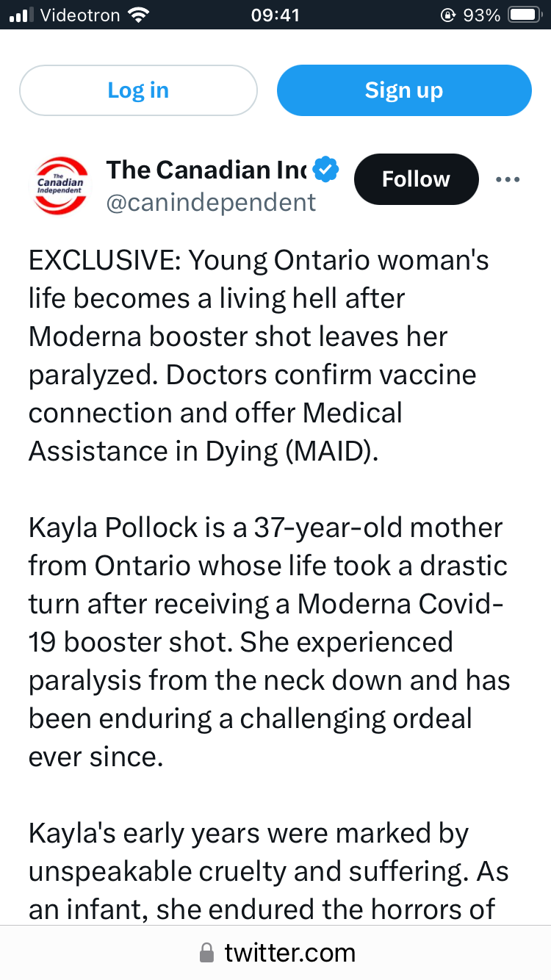
Task: Tap the 93% battery percentage
Action: pos(481,15)
